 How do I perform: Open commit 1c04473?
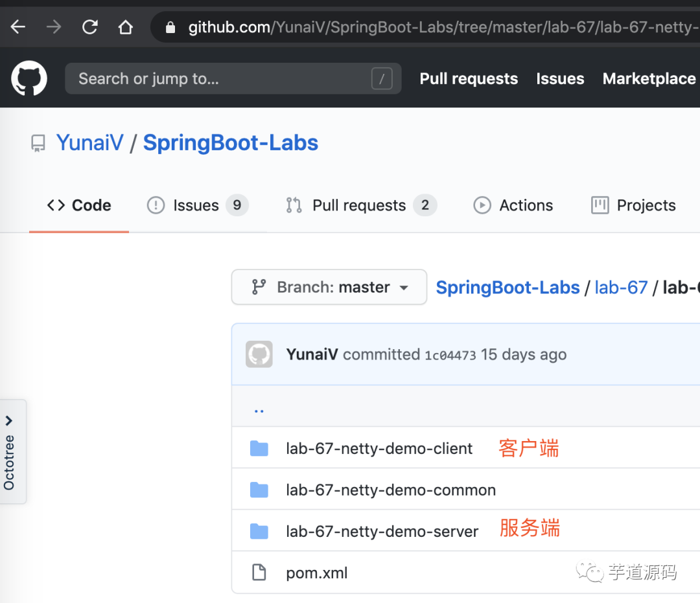click(450, 355)
